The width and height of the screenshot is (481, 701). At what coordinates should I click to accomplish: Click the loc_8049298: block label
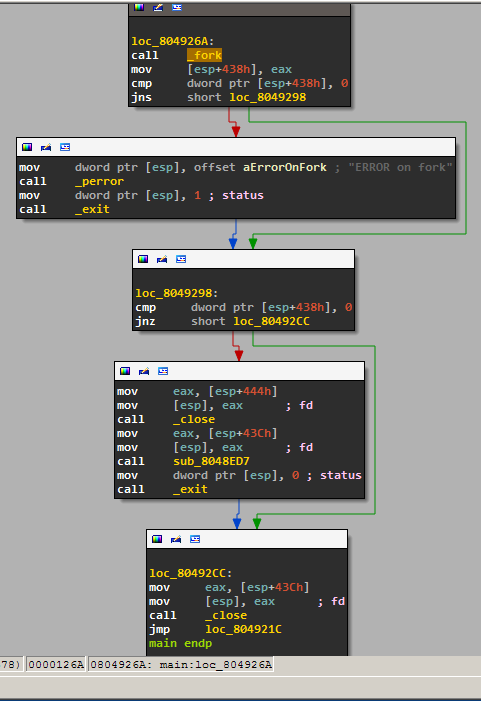coord(177,293)
